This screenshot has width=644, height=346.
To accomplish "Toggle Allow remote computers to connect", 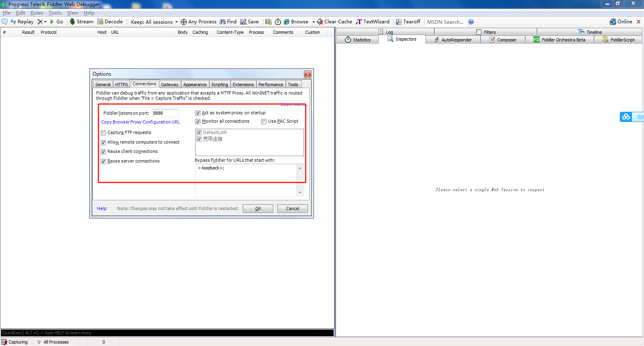I will (103, 142).
